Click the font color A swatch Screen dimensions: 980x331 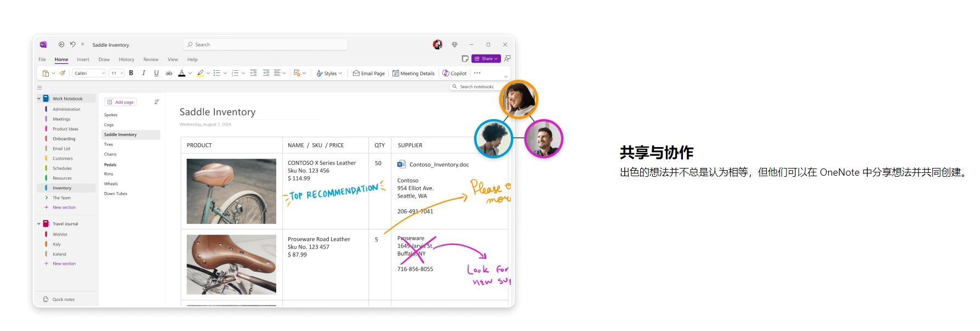tap(181, 73)
